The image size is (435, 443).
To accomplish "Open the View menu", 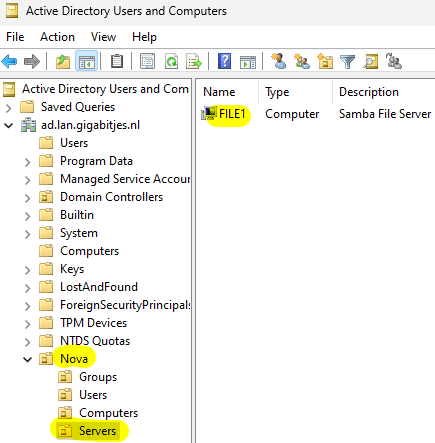I will point(103,37).
